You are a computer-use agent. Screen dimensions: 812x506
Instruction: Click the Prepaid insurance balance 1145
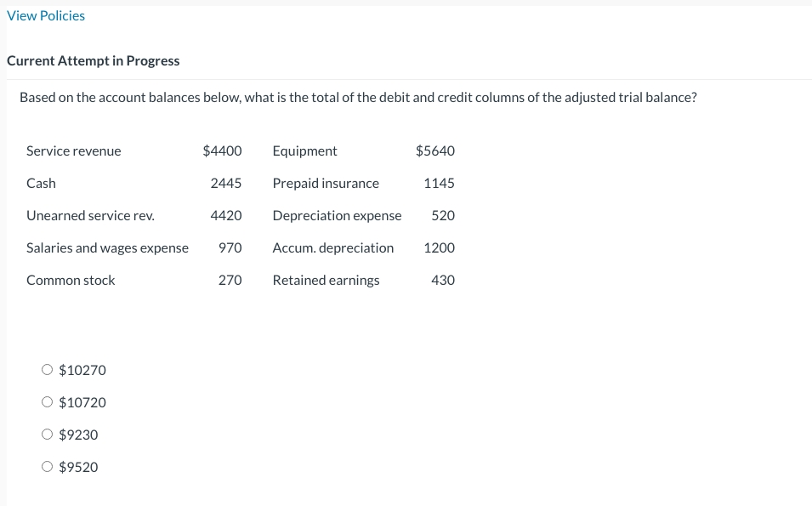[x=440, y=183]
